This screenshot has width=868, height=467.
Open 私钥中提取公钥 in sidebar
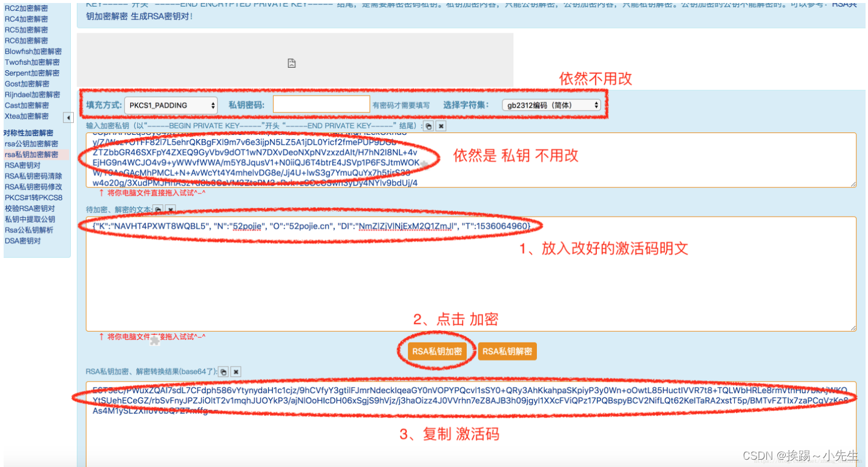(30, 219)
